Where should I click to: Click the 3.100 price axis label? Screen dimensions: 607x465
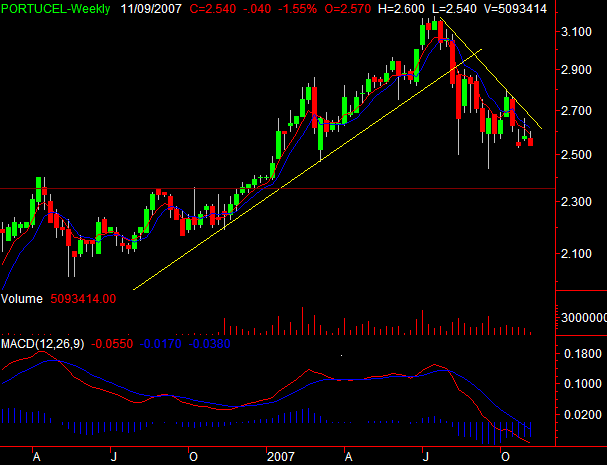pos(576,32)
